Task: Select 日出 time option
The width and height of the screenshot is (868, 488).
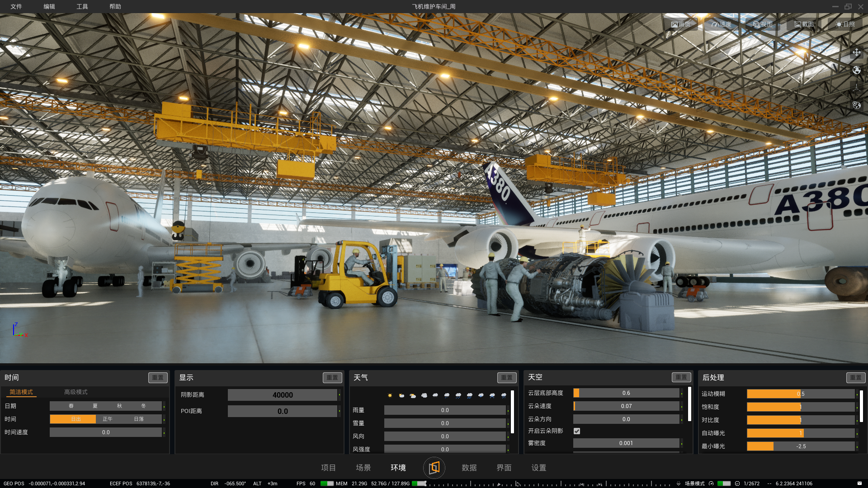Action: (75, 419)
